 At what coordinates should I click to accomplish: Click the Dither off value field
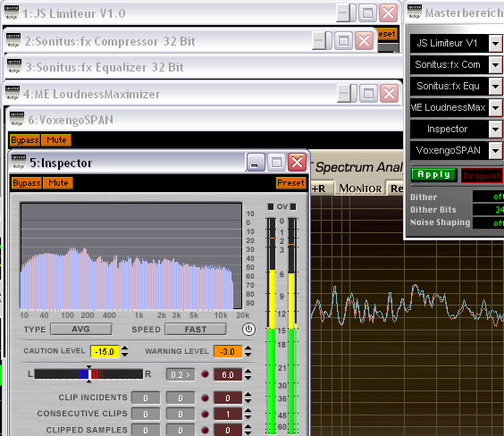click(x=488, y=197)
